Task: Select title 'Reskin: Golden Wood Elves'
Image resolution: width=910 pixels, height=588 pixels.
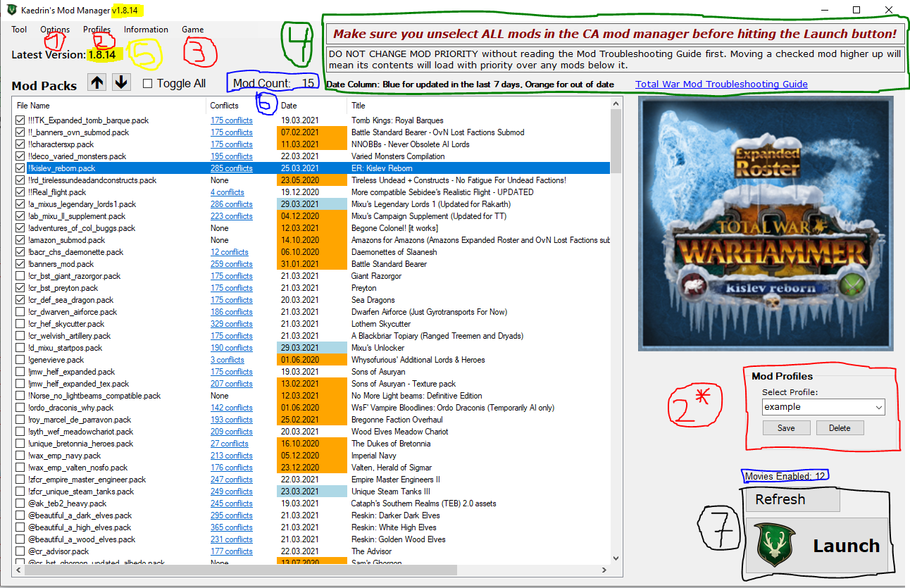Action: coord(398,539)
